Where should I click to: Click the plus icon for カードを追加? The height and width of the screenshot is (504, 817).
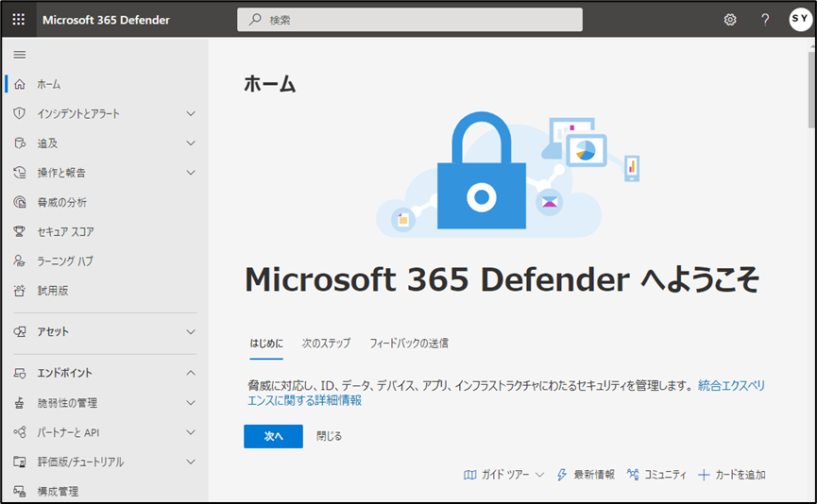coord(704,475)
